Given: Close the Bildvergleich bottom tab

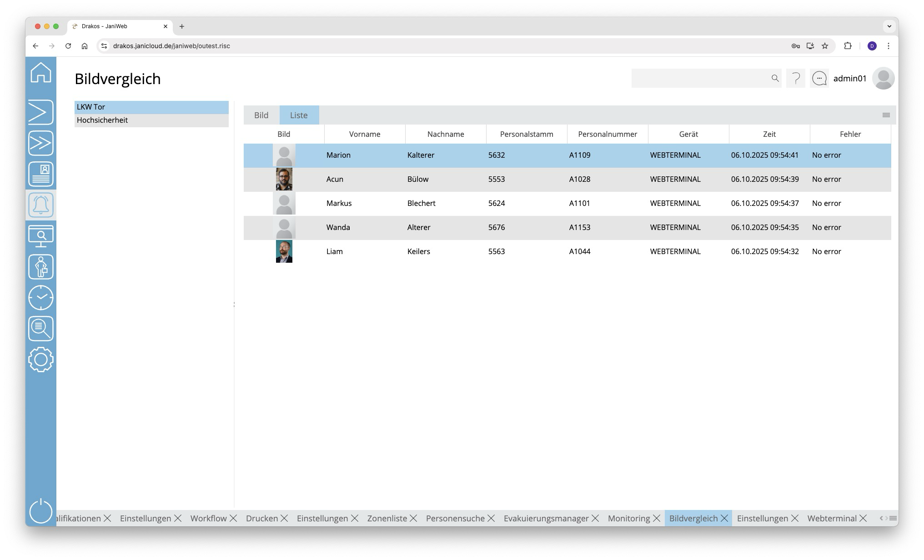Looking at the screenshot, I should tap(724, 518).
